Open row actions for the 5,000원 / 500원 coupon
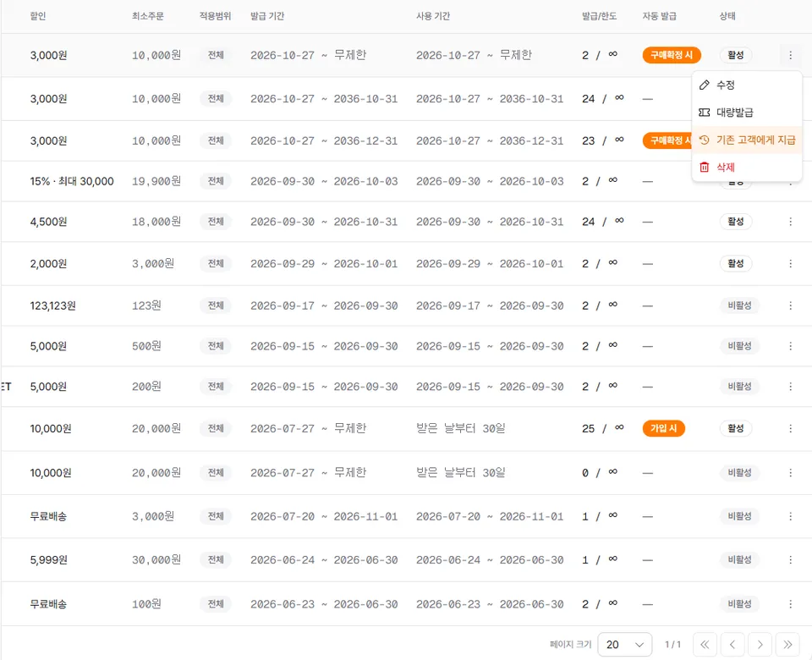 coord(790,346)
